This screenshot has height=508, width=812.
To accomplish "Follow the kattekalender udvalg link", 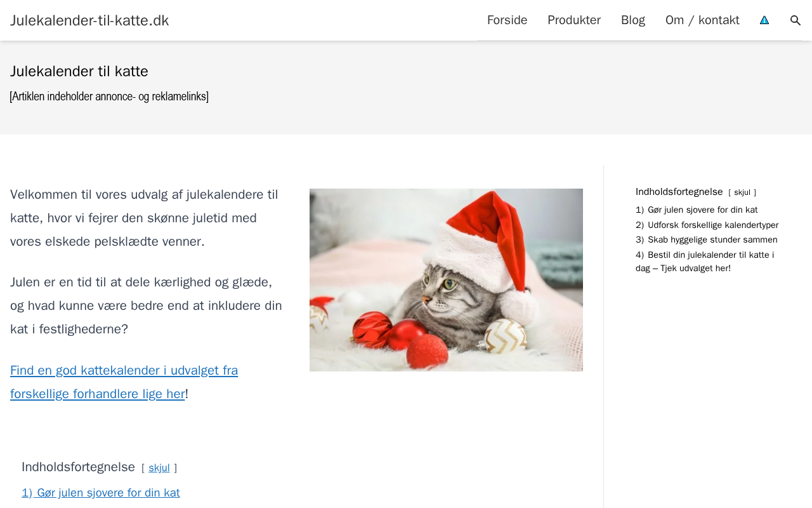I will pyautogui.click(x=124, y=382).
